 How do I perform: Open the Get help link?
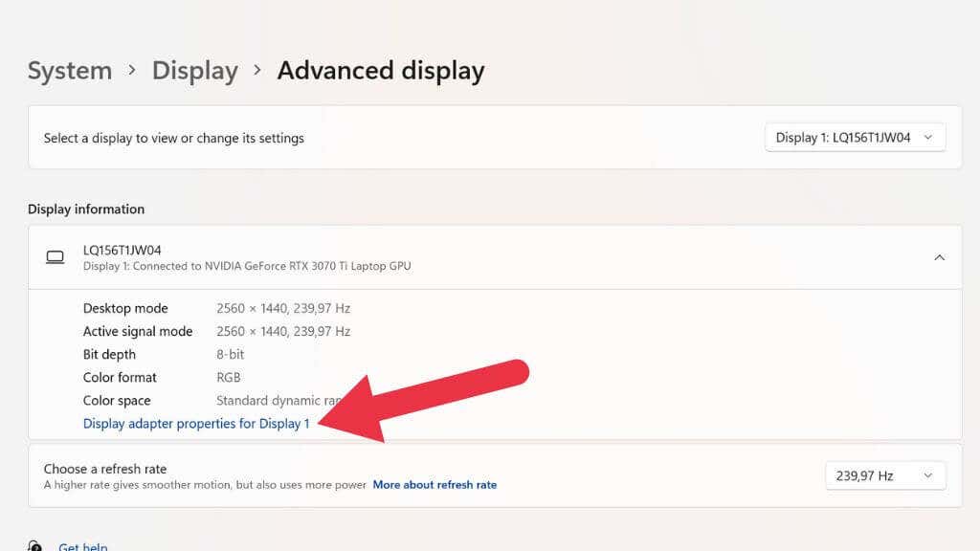point(82,545)
